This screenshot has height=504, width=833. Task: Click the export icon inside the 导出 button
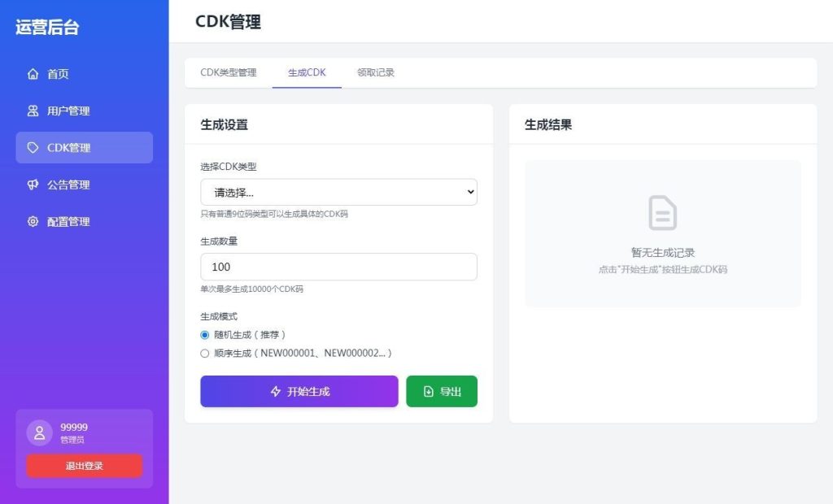pos(428,391)
